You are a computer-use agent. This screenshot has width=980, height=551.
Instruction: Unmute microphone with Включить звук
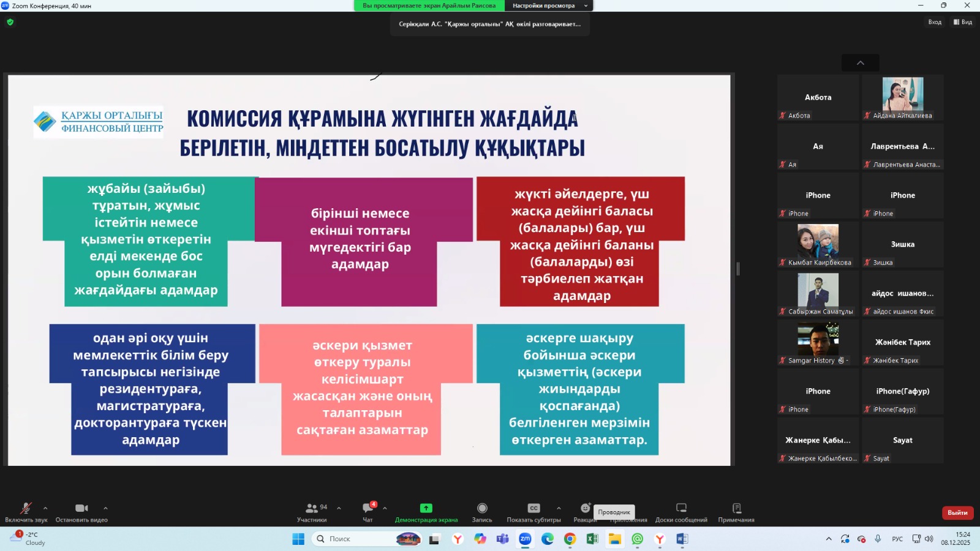tap(26, 508)
